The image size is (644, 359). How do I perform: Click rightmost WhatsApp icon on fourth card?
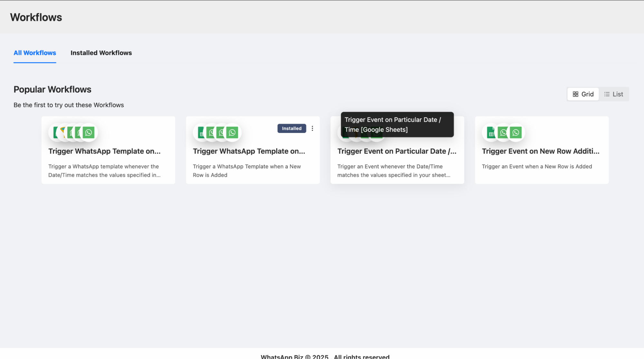(516, 132)
